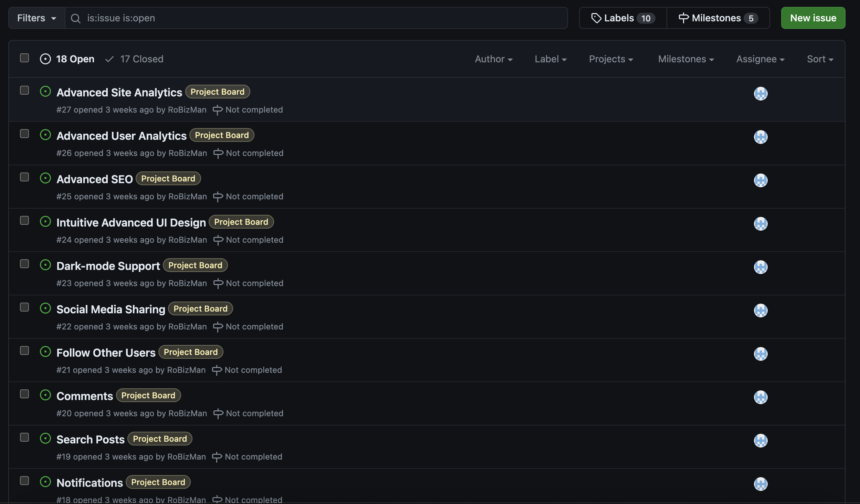
Task: Select the Social Media Sharing issue checkbox
Action: (x=24, y=307)
